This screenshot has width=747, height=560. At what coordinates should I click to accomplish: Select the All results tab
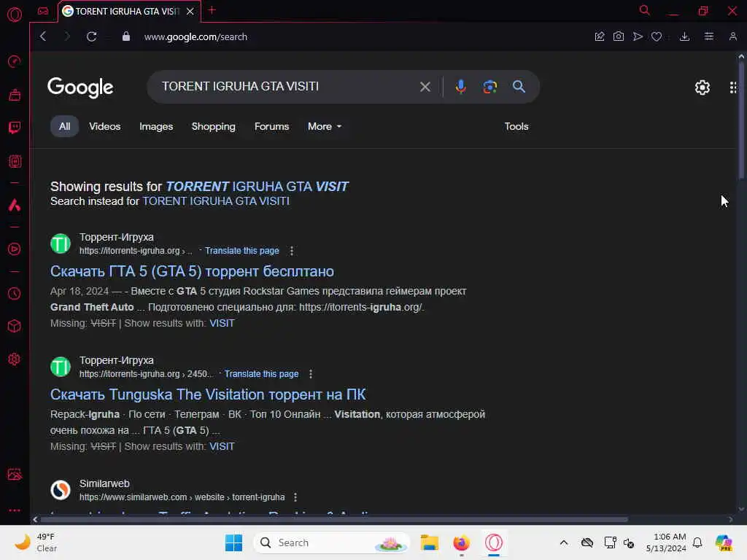pos(64,127)
